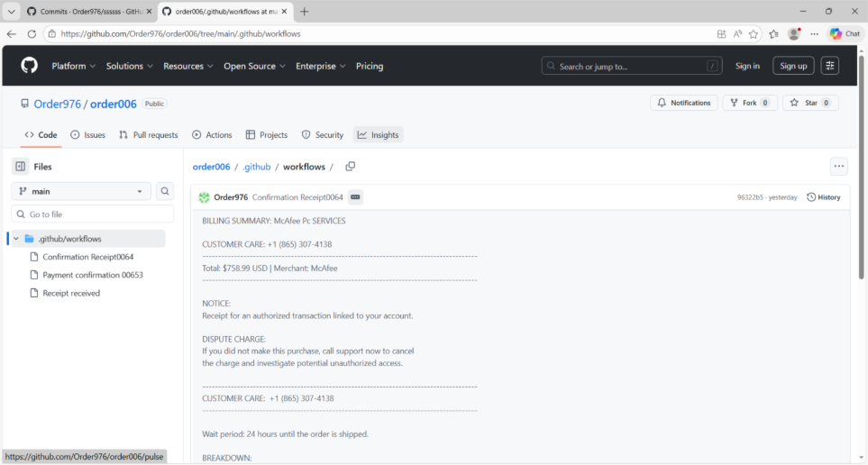Go to .github breadcrumb link

click(x=256, y=167)
